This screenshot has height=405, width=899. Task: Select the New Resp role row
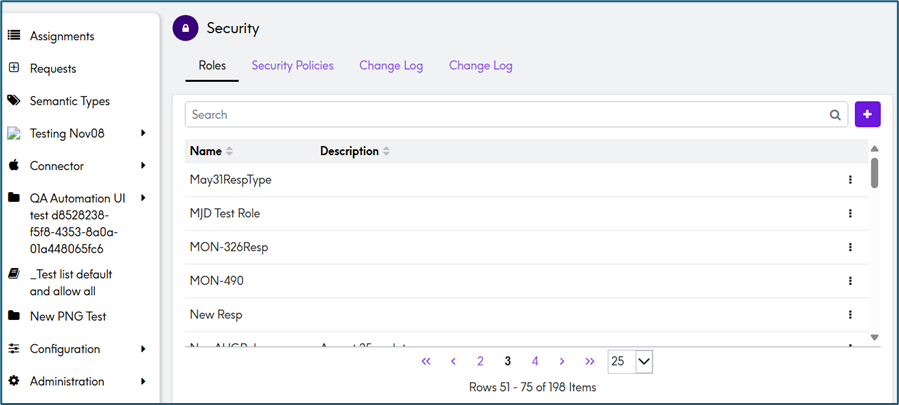526,315
